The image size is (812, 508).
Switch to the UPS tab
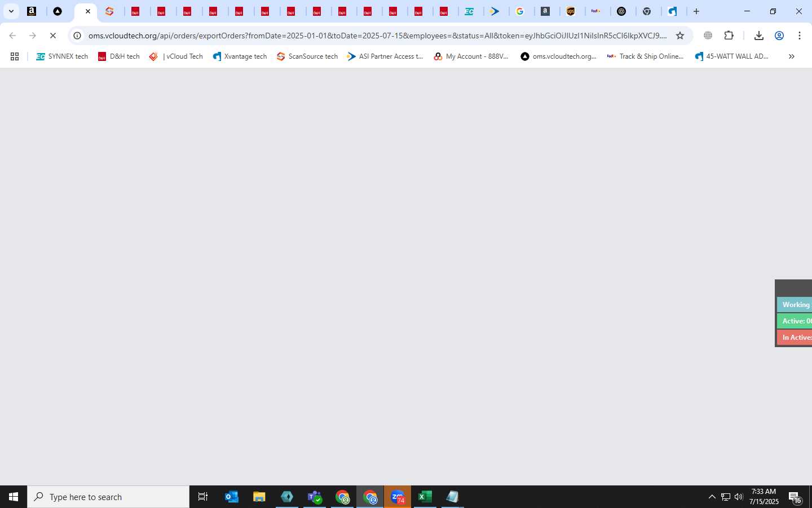point(571,11)
